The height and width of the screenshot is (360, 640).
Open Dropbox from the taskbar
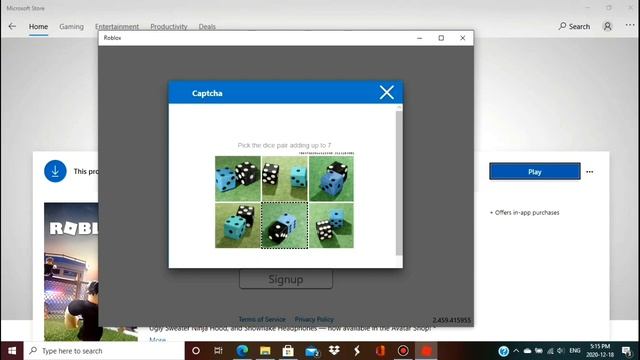(x=334, y=351)
